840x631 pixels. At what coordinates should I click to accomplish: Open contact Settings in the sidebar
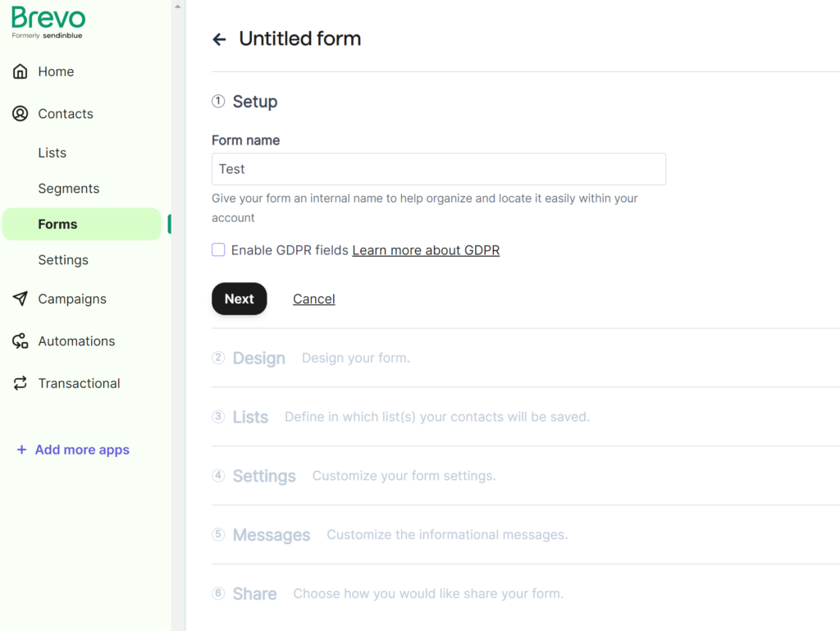[63, 260]
